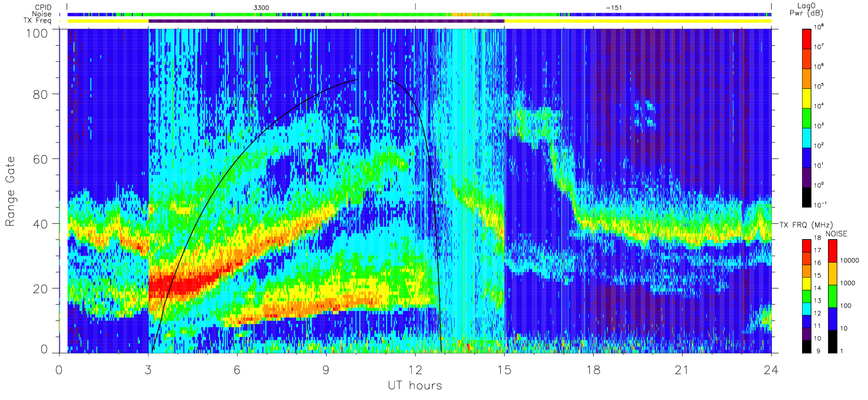The width and height of the screenshot is (868, 400).
Task: Click the '100' tick on Range Gate axis
Action: 37,33
